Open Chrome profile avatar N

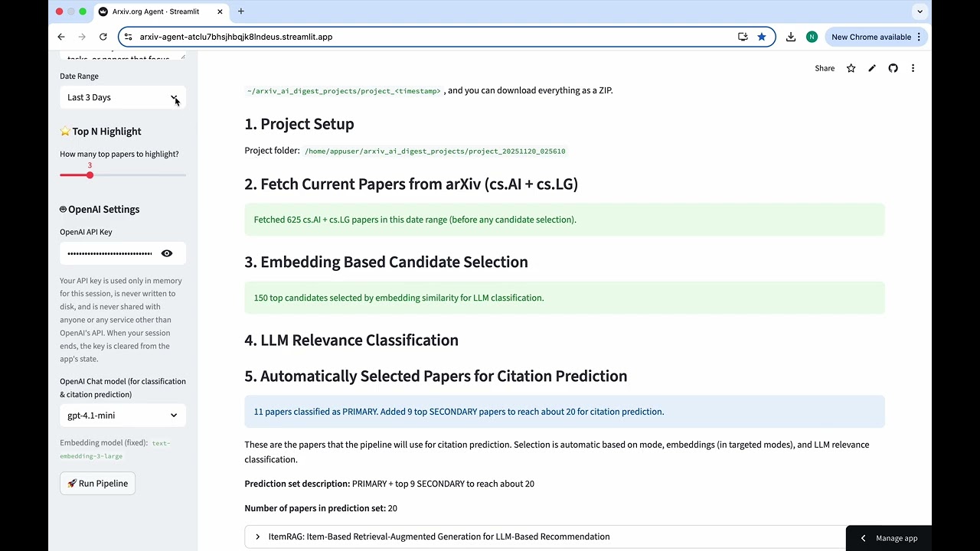pos(812,37)
